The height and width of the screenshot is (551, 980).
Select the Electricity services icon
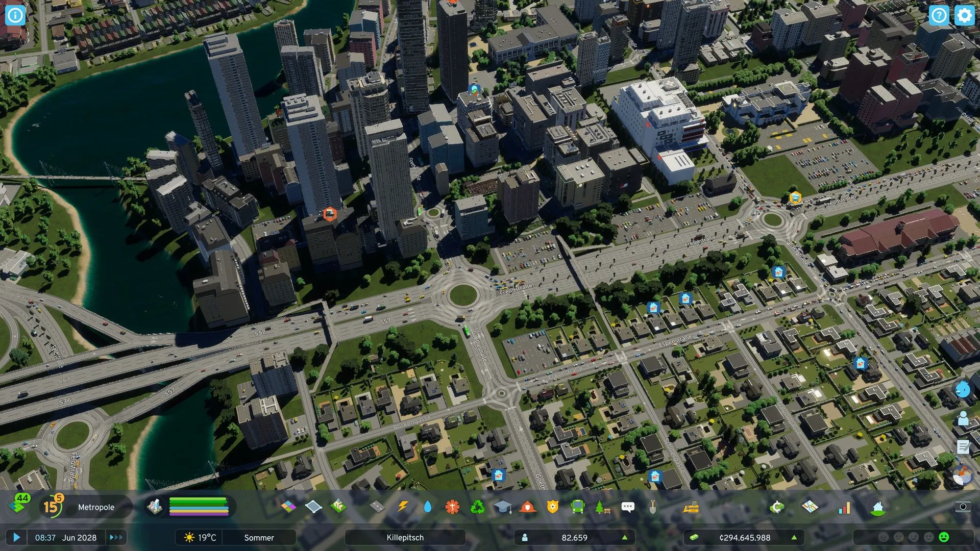403,507
